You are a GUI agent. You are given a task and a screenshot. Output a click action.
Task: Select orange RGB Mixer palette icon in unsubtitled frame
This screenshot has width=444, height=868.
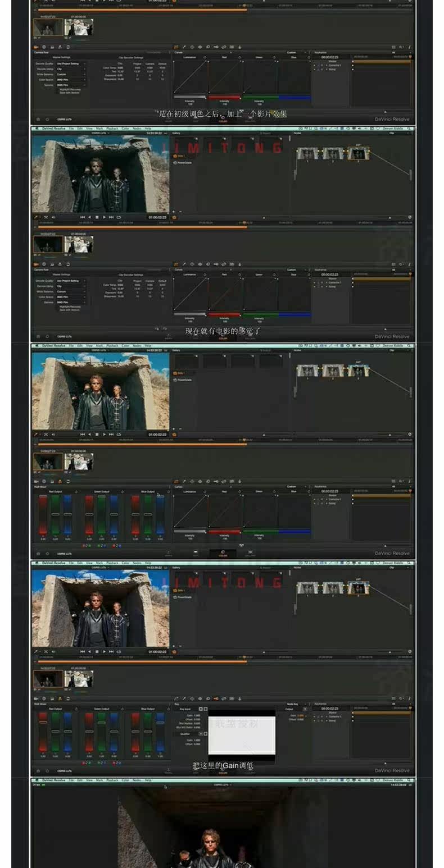(60, 482)
